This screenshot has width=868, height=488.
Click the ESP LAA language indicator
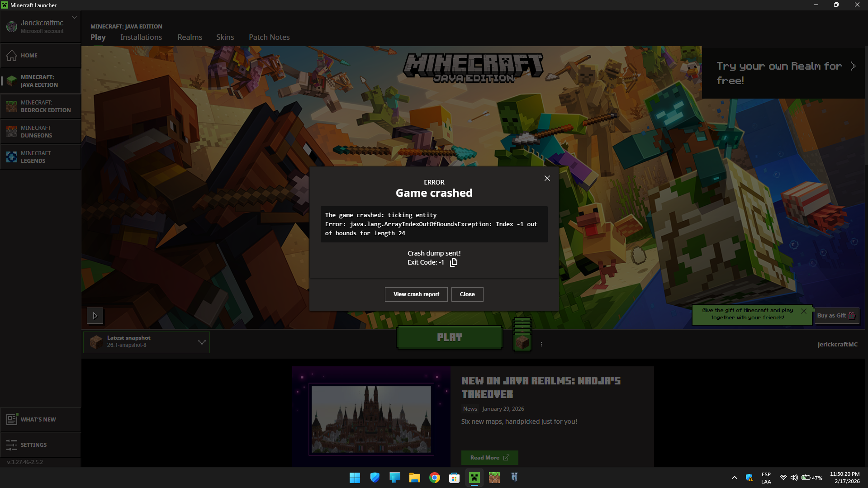766,478
